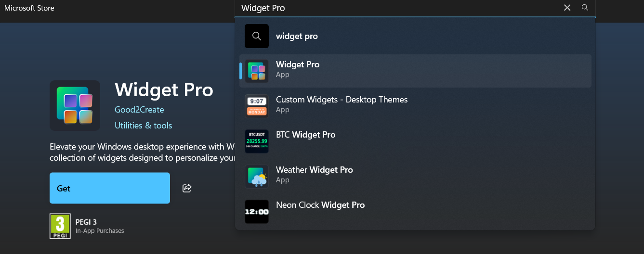This screenshot has height=254, width=644.
Task: Clear the search box text
Action: [x=567, y=8]
